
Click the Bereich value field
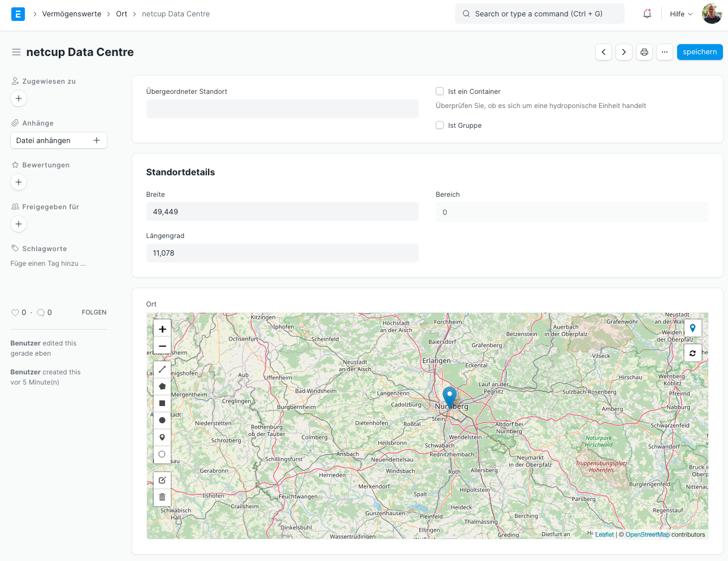[572, 212]
